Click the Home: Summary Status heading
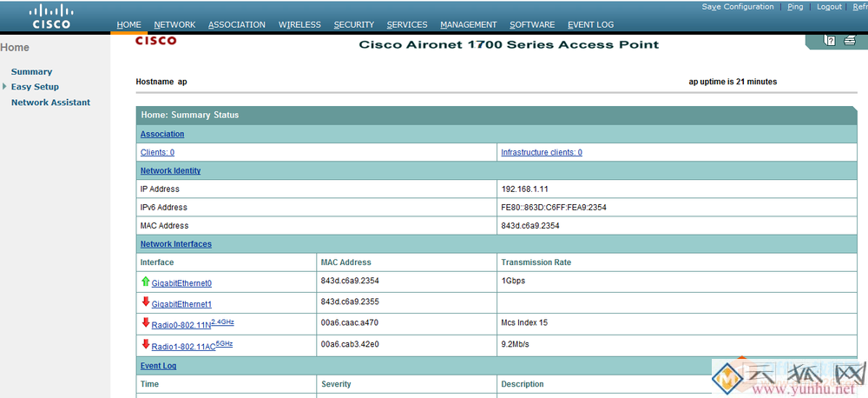868x398 pixels. [x=190, y=116]
